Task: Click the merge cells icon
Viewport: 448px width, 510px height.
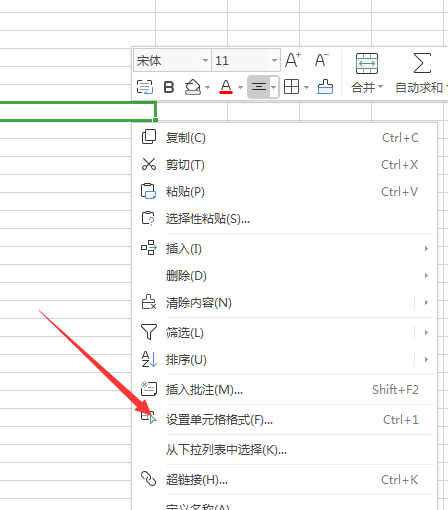Action: coord(367,63)
